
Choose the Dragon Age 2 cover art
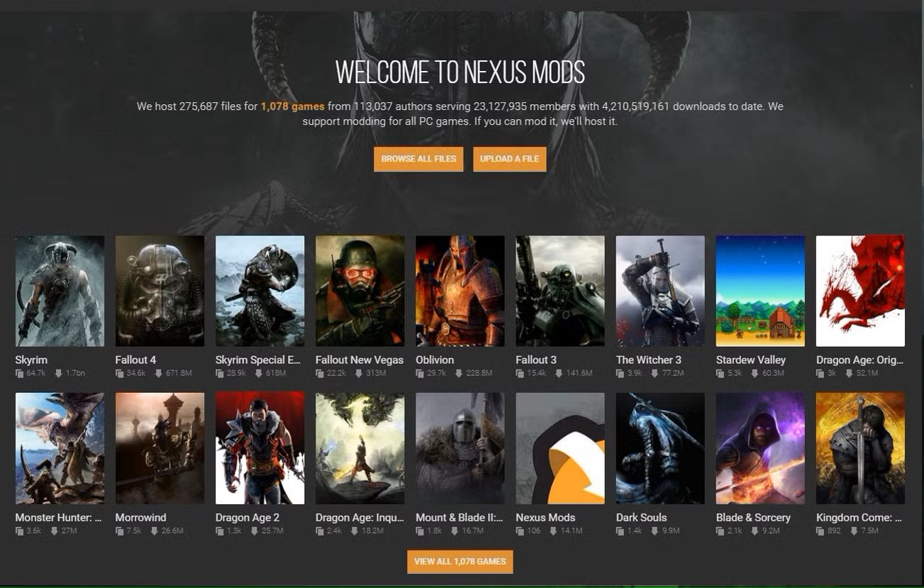260,448
